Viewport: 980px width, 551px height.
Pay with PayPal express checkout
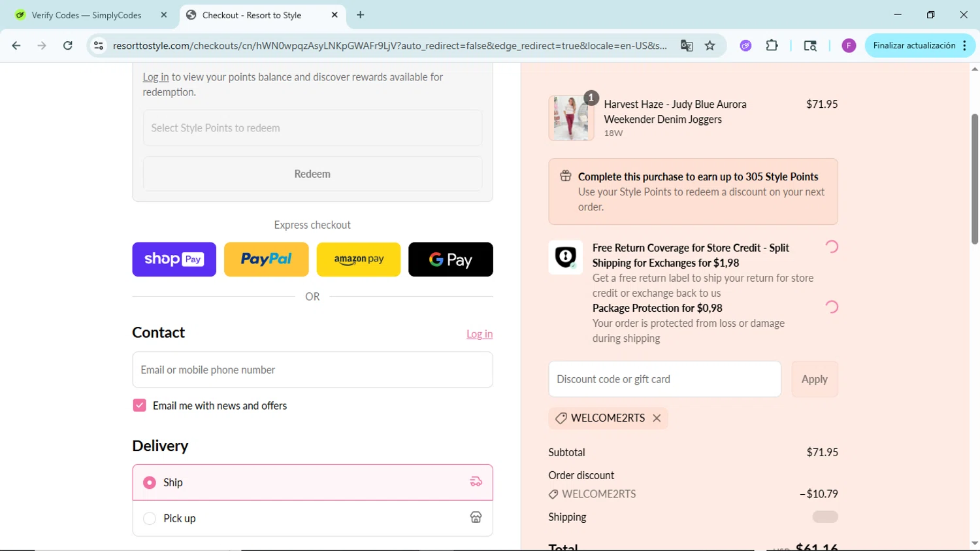pyautogui.click(x=267, y=259)
